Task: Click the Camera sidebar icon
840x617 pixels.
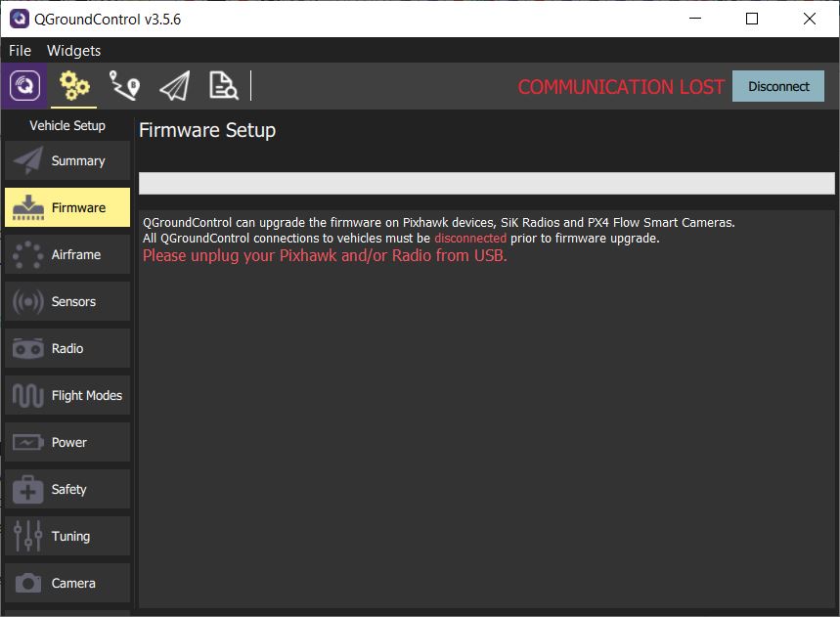Action: [x=27, y=583]
